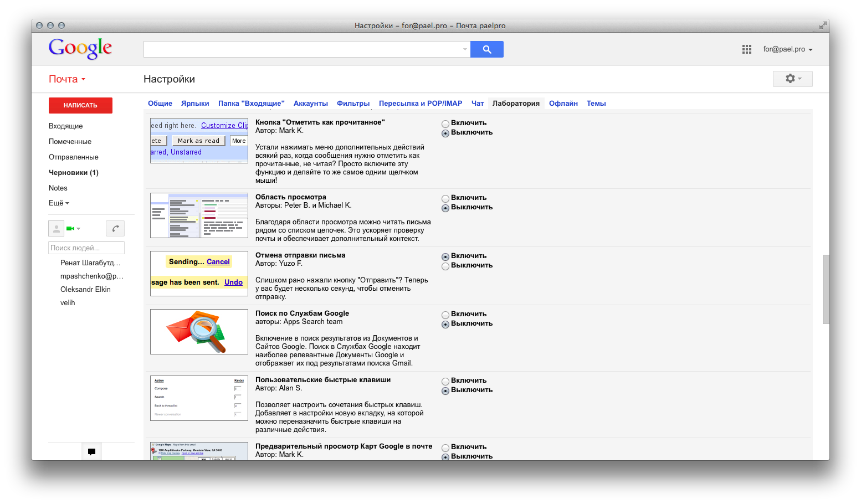Open the settings gear menu

click(792, 79)
